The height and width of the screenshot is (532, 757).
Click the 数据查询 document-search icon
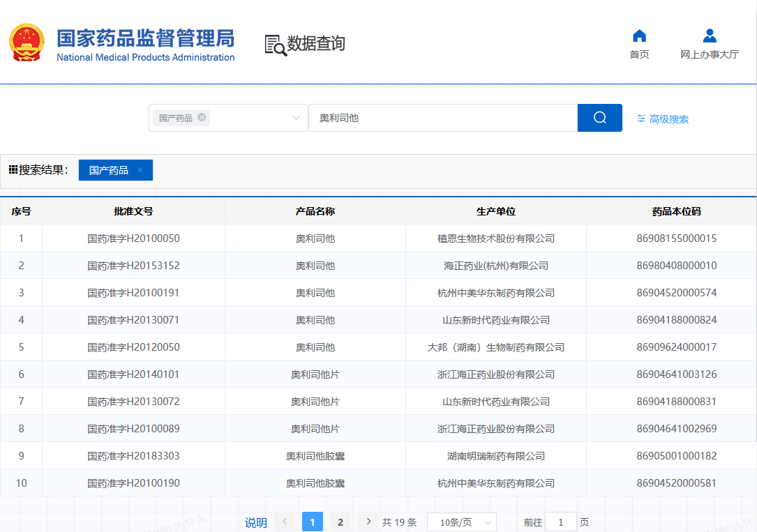pos(274,45)
